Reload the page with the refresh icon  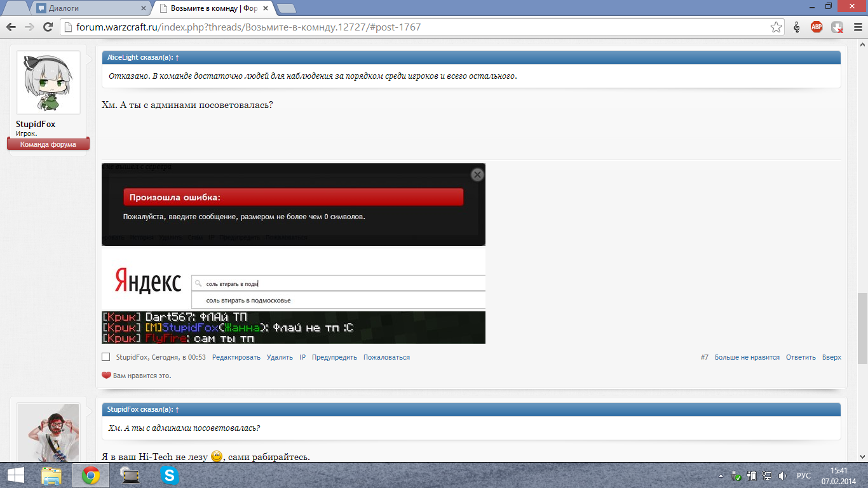click(48, 27)
